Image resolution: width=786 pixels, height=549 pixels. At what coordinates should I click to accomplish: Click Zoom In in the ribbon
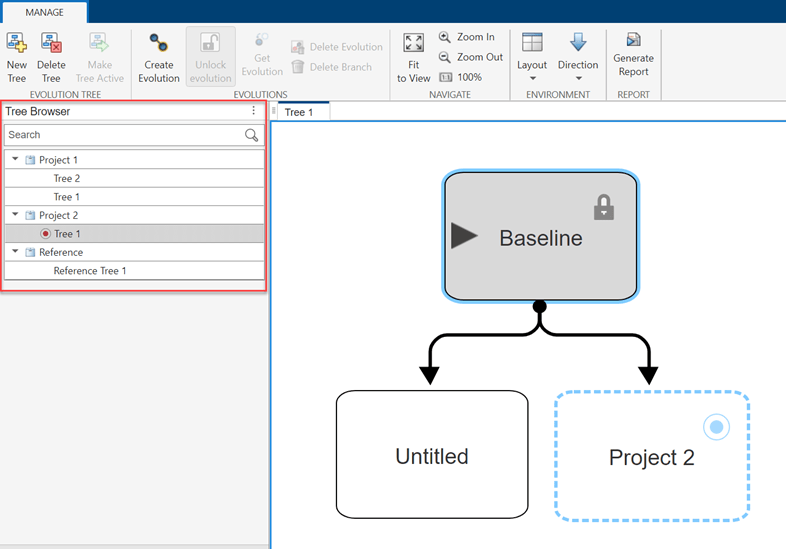click(467, 37)
